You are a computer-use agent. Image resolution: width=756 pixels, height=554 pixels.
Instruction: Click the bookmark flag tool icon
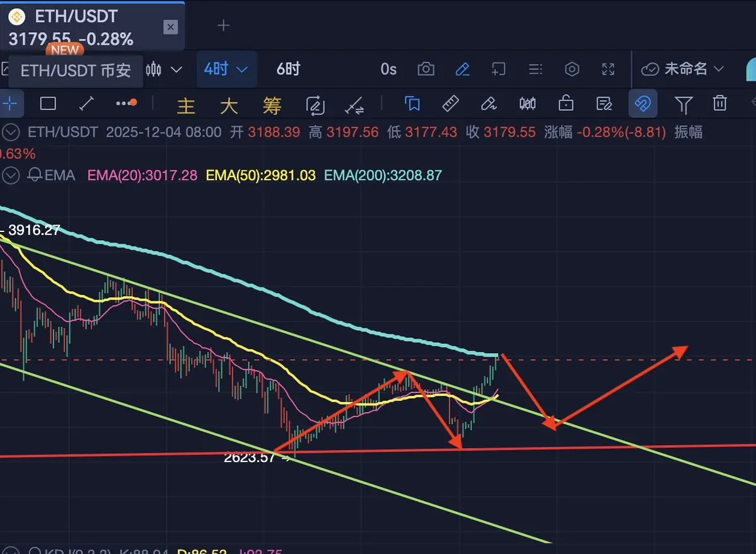[x=412, y=103]
